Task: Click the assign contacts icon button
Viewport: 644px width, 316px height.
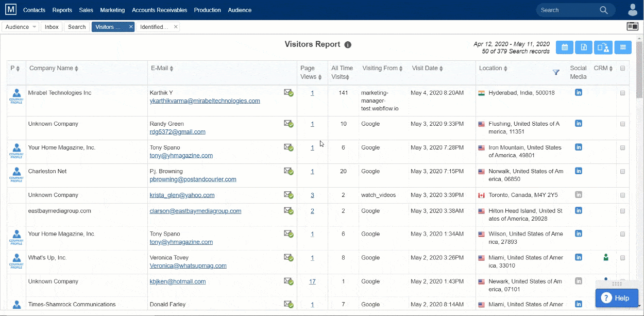Action: (603, 47)
